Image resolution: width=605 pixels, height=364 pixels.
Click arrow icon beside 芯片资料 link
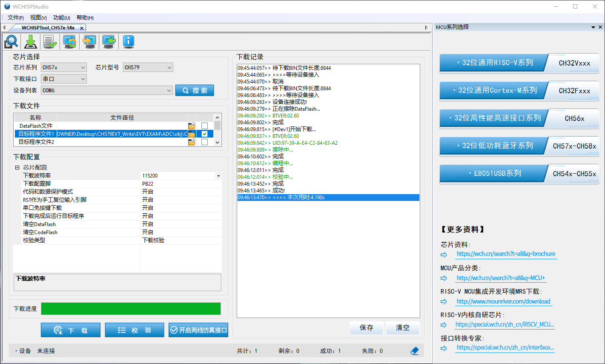tap(444, 255)
